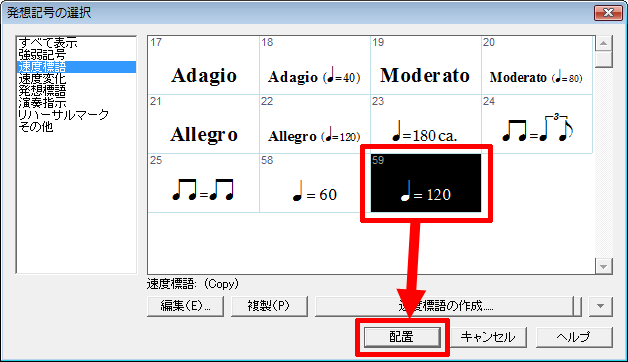Select Allegro quarter note equals 120 marking
Screen dimensions: 628x362
click(x=315, y=124)
